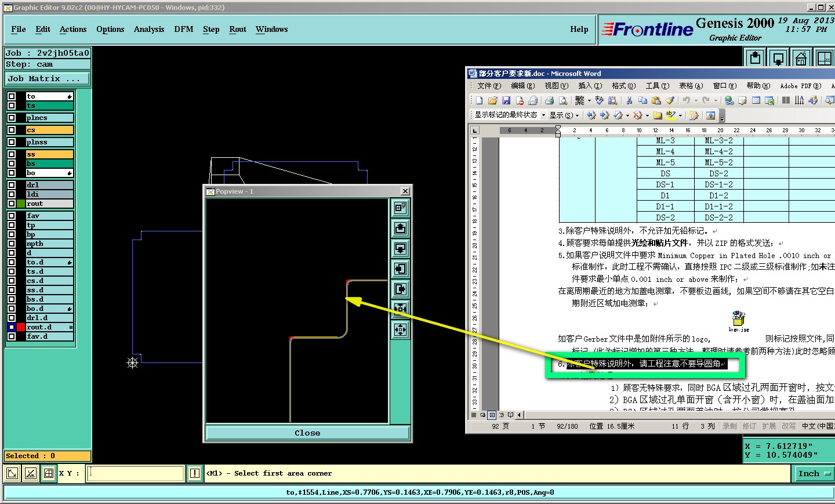Viewport: 835px width, 504px height.
Task: Click Copy icon in Word toolbar
Action: click(642, 100)
